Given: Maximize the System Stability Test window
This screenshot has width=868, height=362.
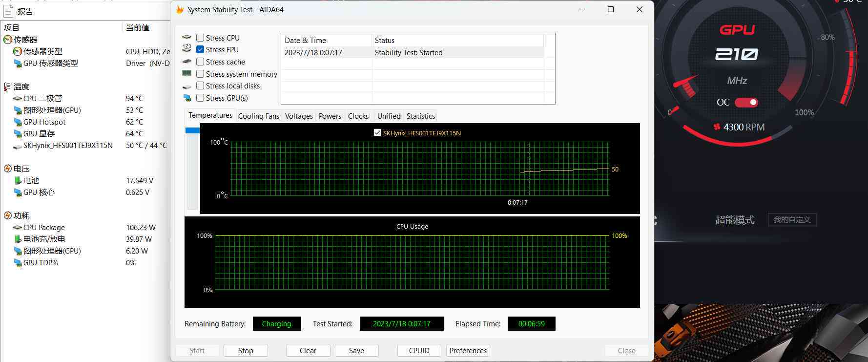Looking at the screenshot, I should click(x=610, y=9).
